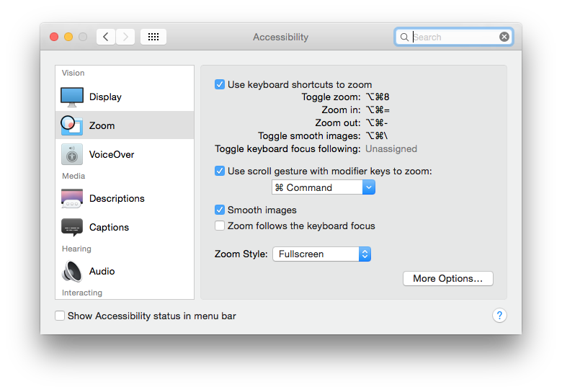
Task: Open the VoiceOver accessibility icon
Action: coord(72,154)
